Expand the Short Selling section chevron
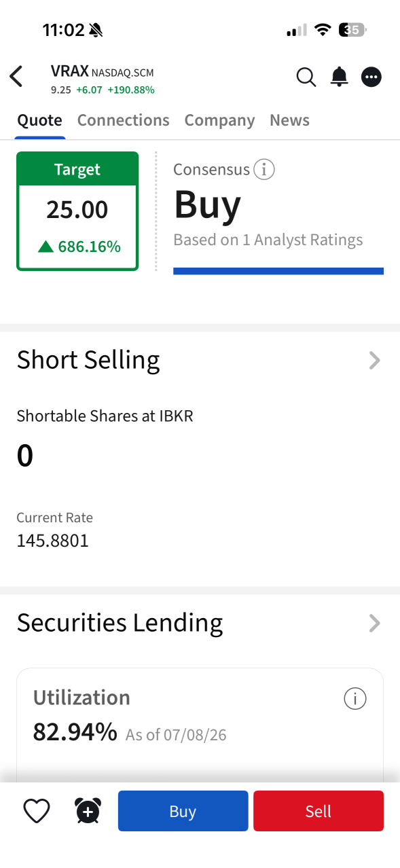The height and width of the screenshot is (868, 400). point(374,360)
